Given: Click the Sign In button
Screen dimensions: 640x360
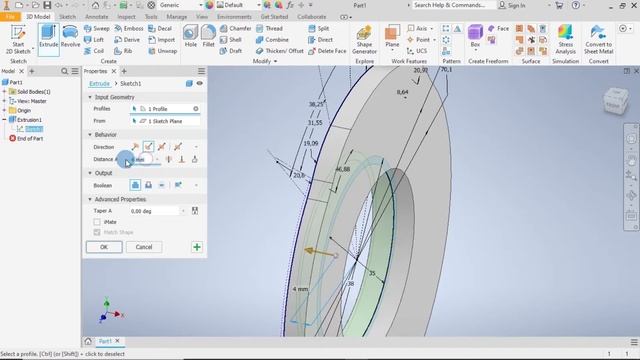Looking at the screenshot, I should (x=512, y=5).
